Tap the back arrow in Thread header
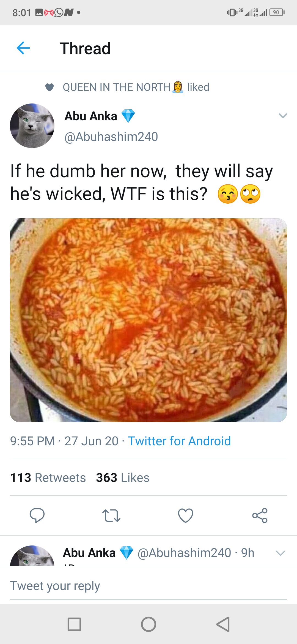 (x=23, y=48)
